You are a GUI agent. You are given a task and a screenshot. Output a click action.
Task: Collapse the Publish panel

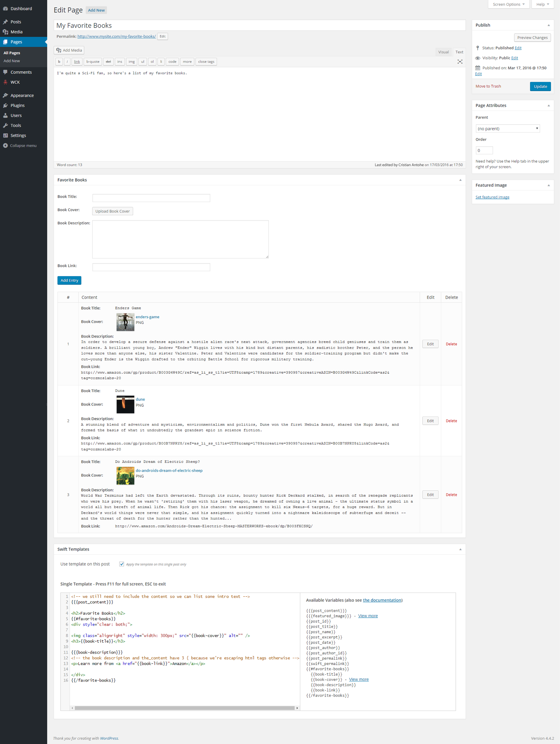(x=549, y=26)
